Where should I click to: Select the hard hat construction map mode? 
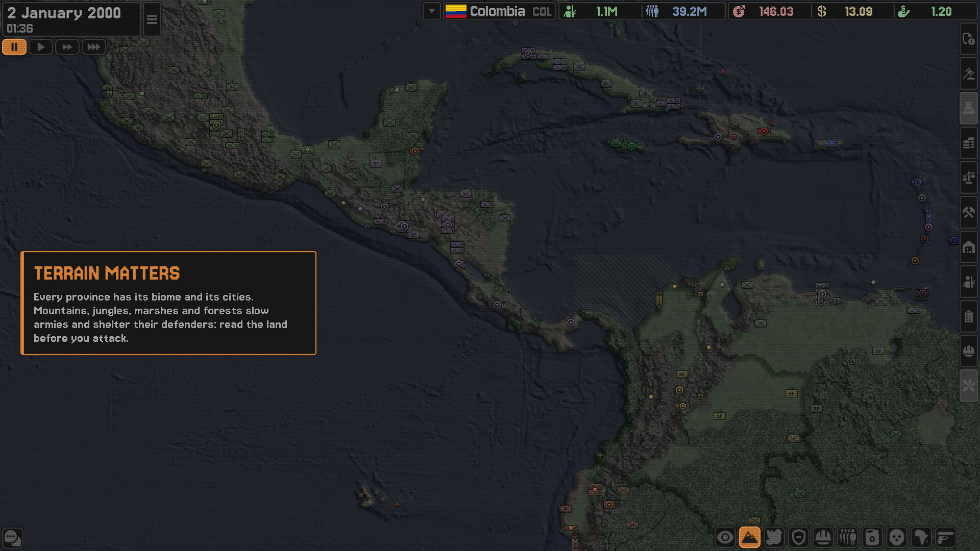(823, 537)
